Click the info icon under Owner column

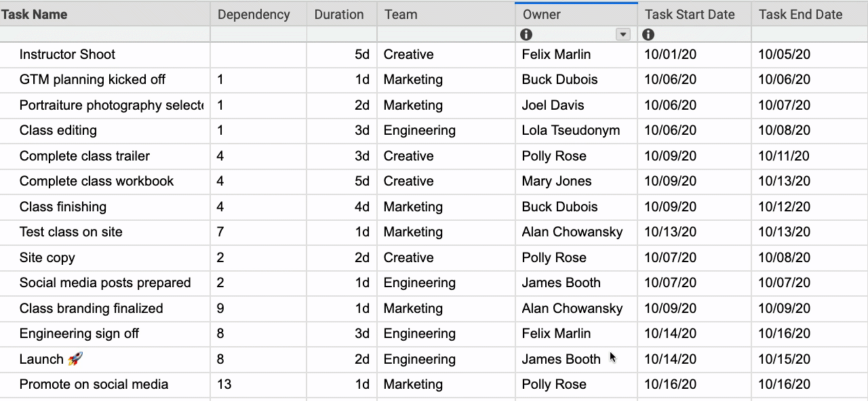tap(526, 35)
